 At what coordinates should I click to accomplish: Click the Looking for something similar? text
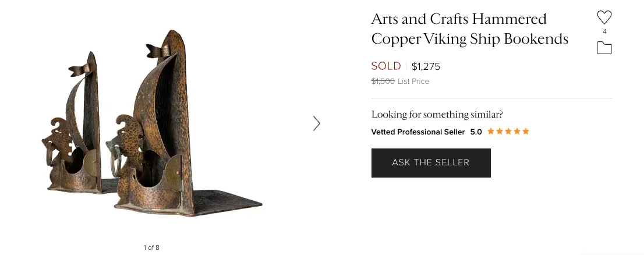tap(437, 114)
